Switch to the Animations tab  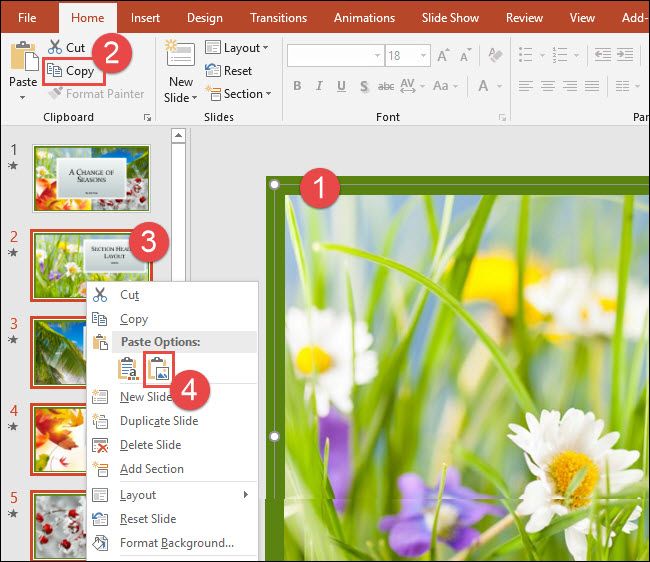[x=364, y=18]
